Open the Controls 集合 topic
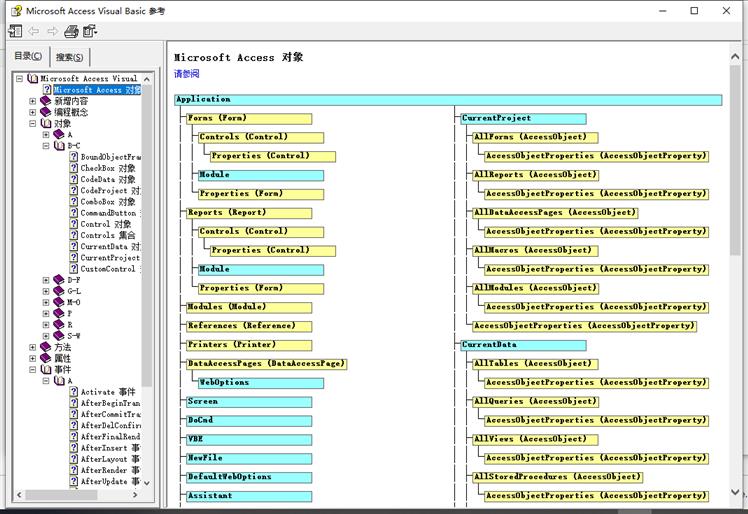This screenshot has width=748, height=514. (108, 235)
